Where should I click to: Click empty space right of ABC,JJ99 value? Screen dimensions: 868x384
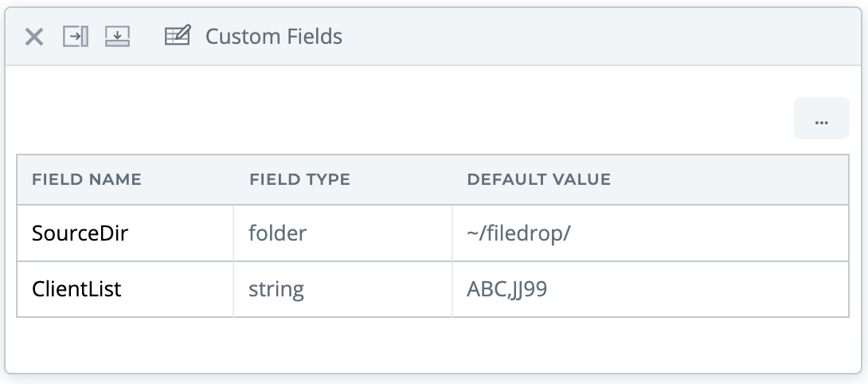pyautogui.click(x=701, y=288)
